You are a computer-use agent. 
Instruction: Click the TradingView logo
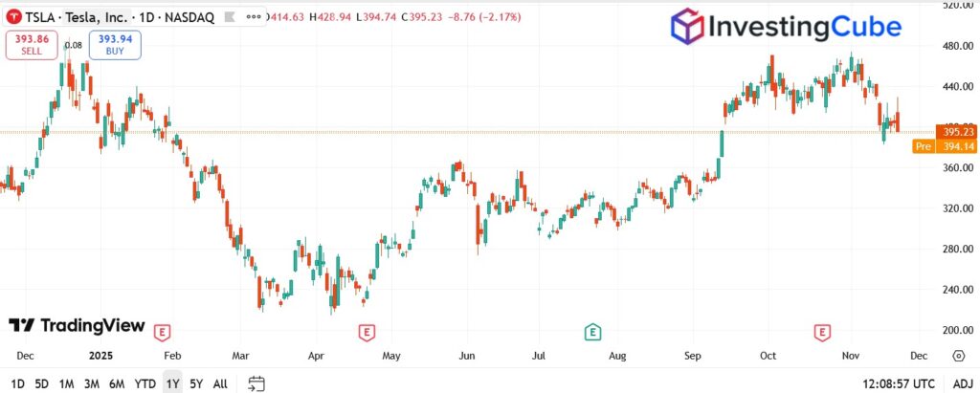77,326
